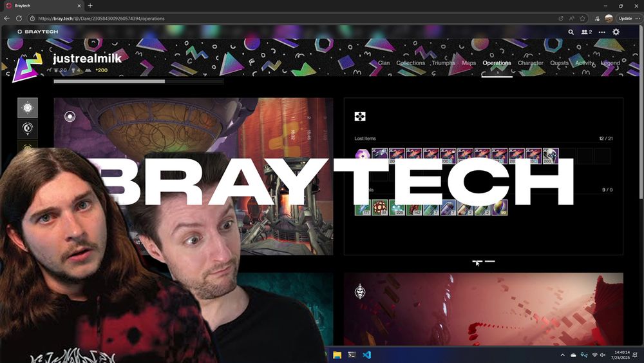644x363 pixels.
Task: Open browser three-dots menu beside Update
Action: coord(638,19)
